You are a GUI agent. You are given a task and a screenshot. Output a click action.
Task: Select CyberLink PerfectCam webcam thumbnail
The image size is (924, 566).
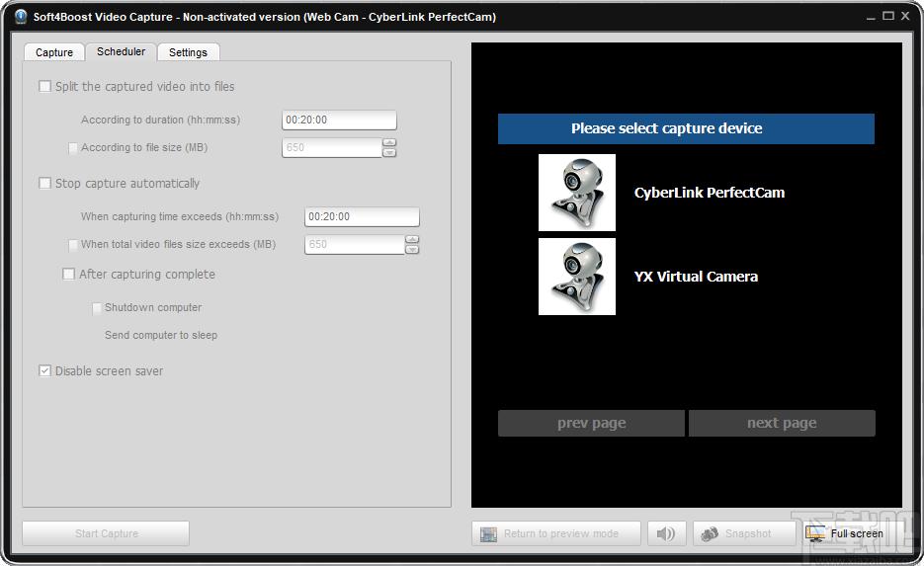577,193
